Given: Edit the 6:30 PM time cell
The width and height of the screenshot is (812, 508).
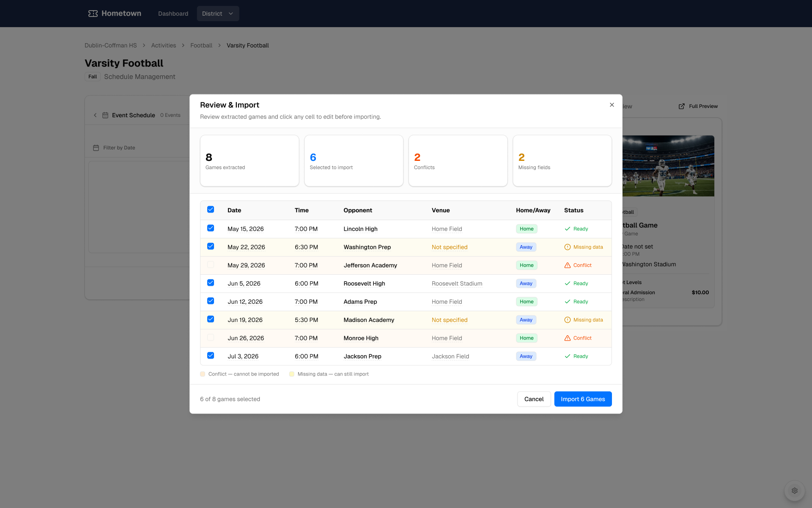Looking at the screenshot, I should point(306,247).
